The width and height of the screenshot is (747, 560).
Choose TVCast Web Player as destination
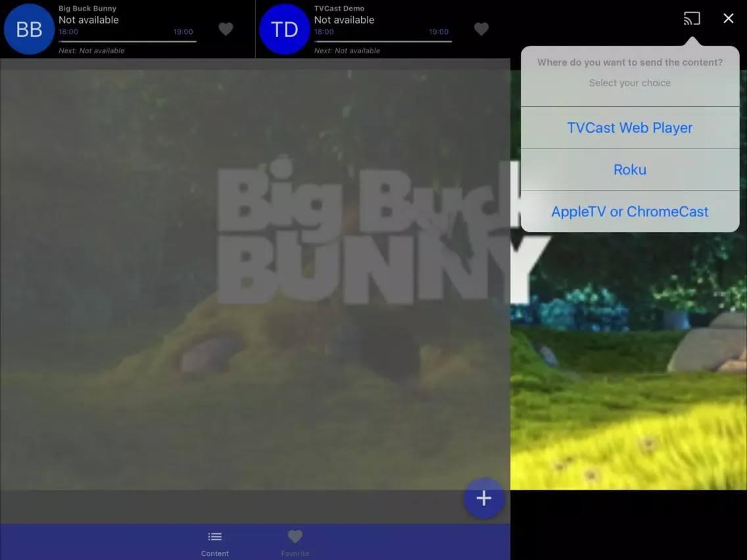pyautogui.click(x=630, y=128)
